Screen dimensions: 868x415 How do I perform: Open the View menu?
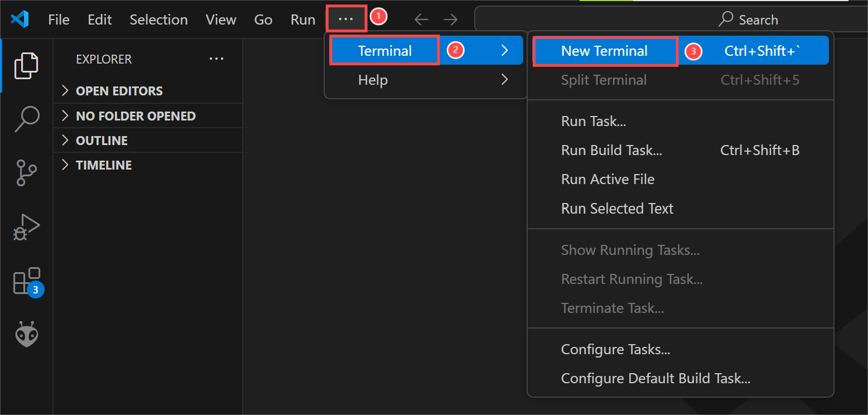coord(221,20)
